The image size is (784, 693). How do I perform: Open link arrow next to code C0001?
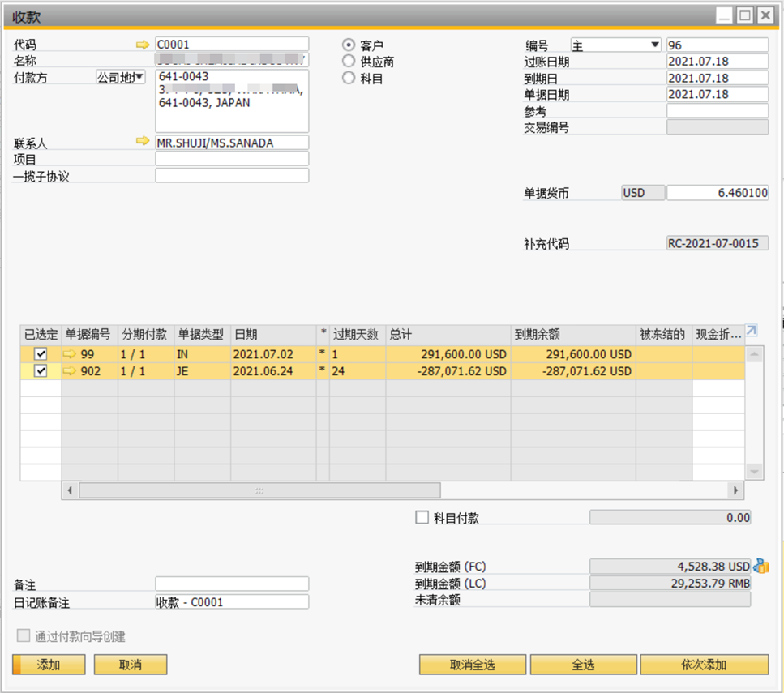[143, 45]
